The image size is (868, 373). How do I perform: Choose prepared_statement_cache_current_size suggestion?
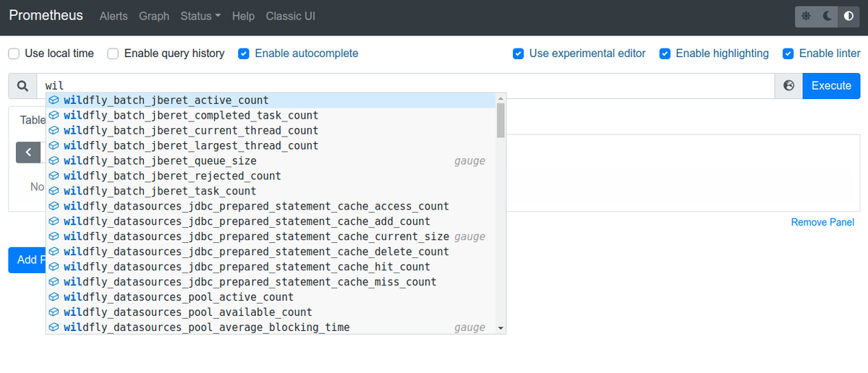point(271,237)
